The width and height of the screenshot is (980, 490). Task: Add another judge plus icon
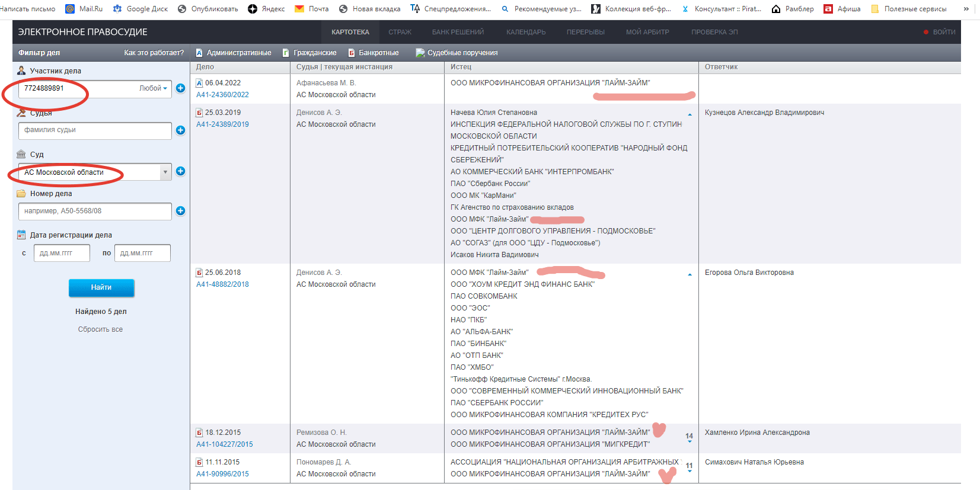tap(181, 130)
